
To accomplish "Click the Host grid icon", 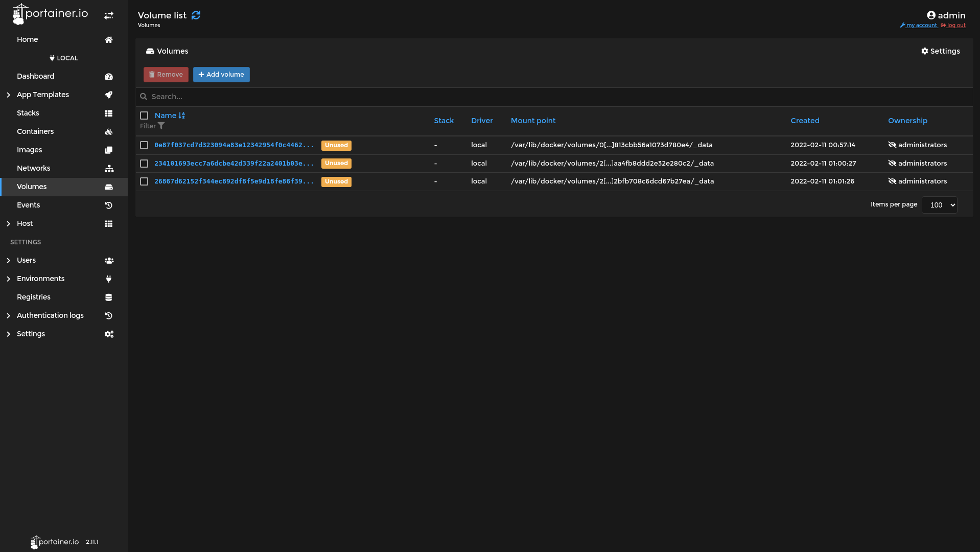I will tap(109, 224).
